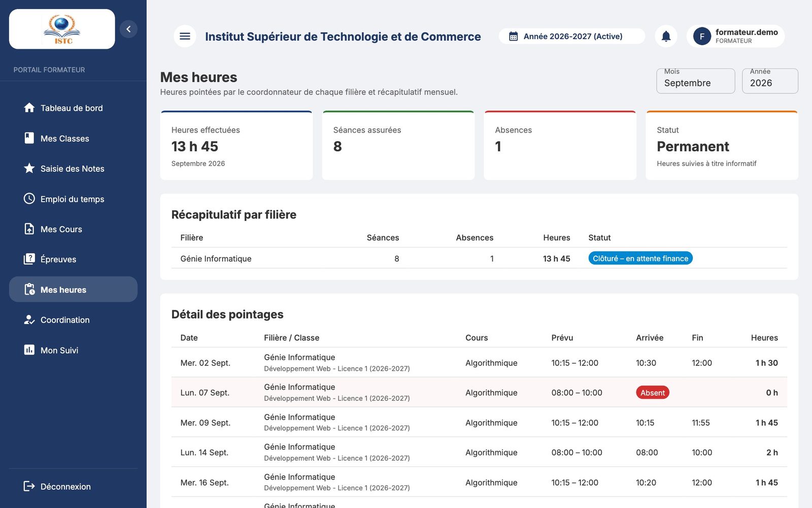Viewport: 812px width, 508px height.
Task: Open Mes Classes menu item
Action: pyautogui.click(x=73, y=138)
